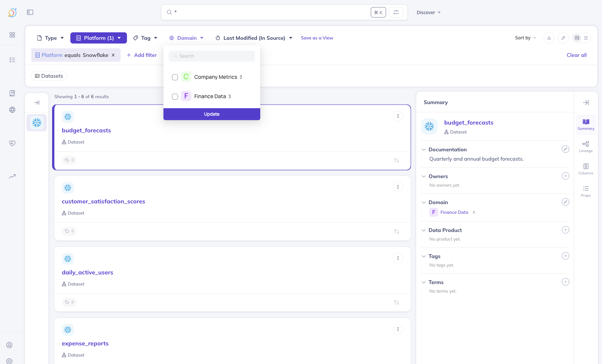The image size is (602, 364).
Task: Check the Finance Data domain checkbox
Action: [175, 97]
